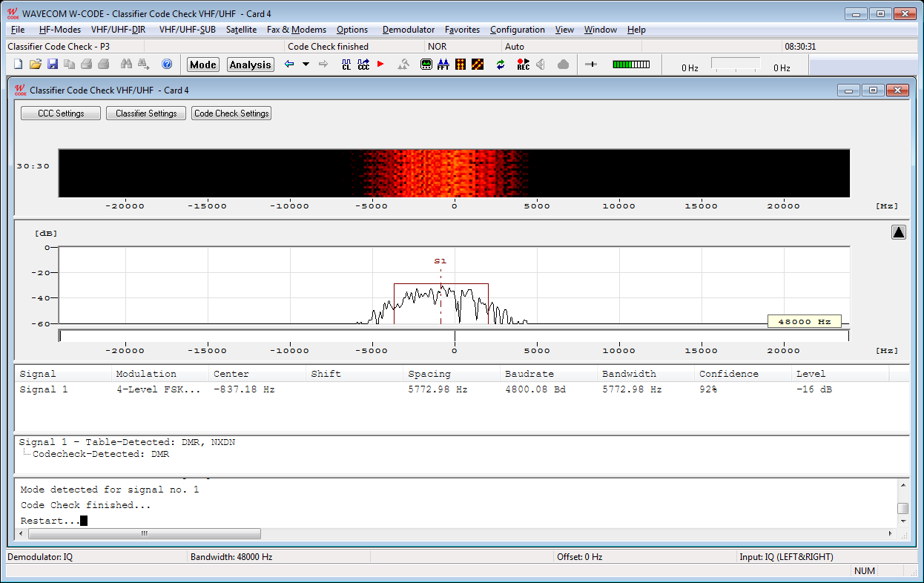The height and width of the screenshot is (583, 924).
Task: Open file with the folder icon
Action: pos(35,65)
